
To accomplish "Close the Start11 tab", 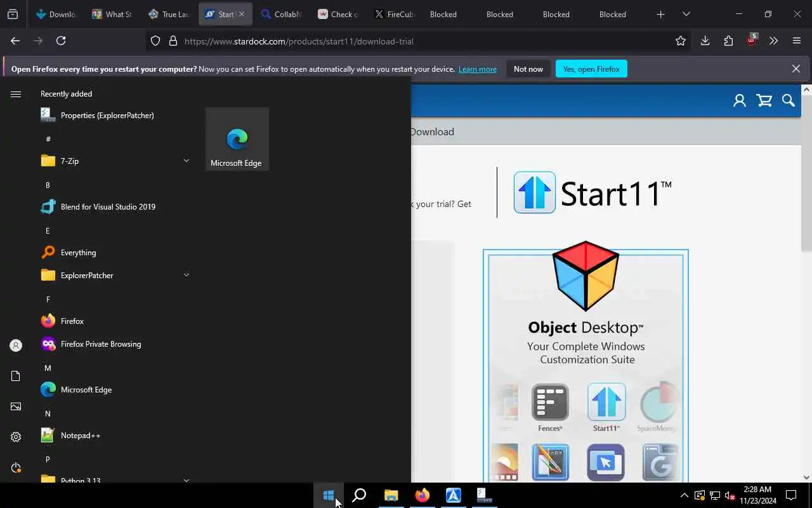I will [241, 14].
